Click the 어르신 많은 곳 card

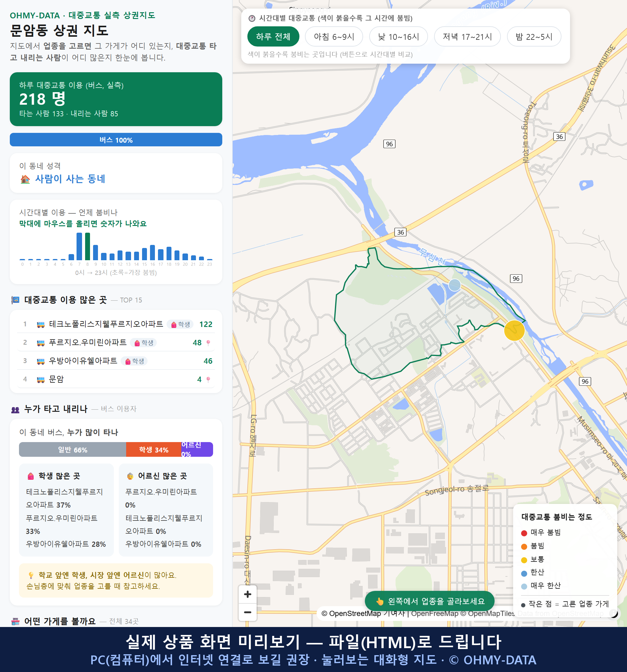point(166,510)
